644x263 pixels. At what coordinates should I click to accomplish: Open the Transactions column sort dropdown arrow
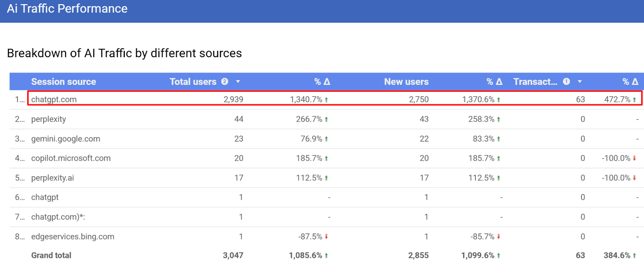(x=580, y=82)
